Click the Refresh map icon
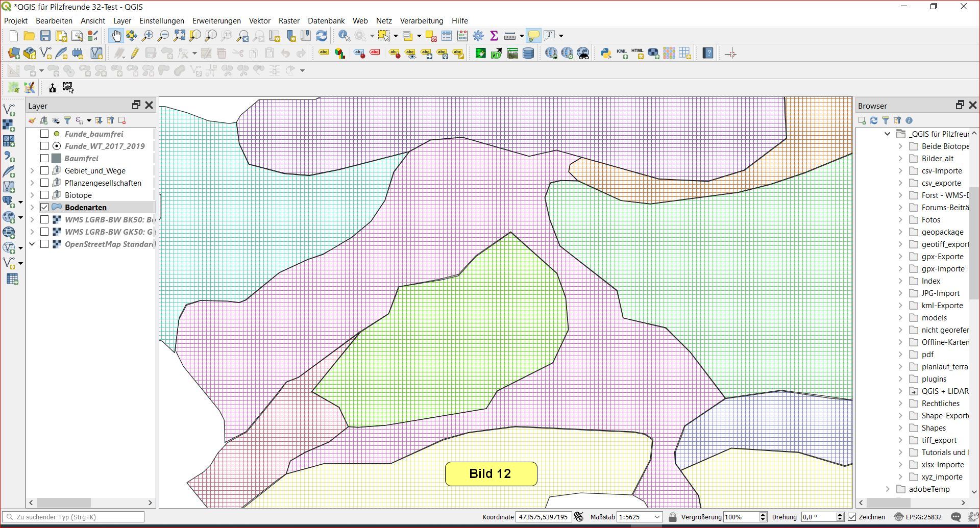The width and height of the screenshot is (980, 528). 322,36
